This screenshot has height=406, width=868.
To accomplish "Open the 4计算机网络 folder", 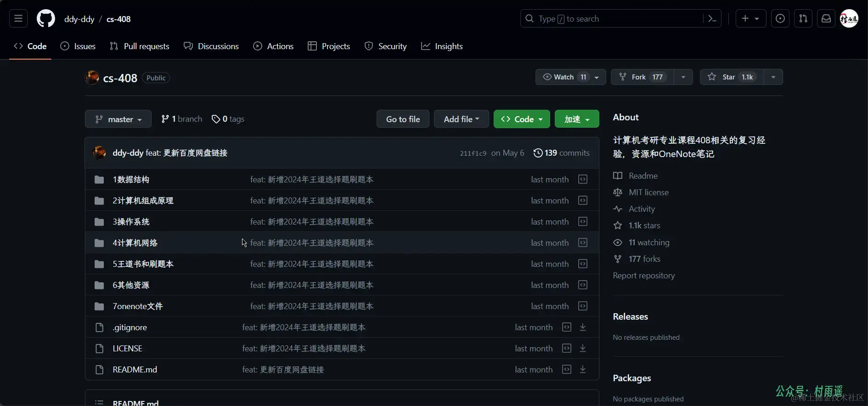I will click(x=135, y=243).
